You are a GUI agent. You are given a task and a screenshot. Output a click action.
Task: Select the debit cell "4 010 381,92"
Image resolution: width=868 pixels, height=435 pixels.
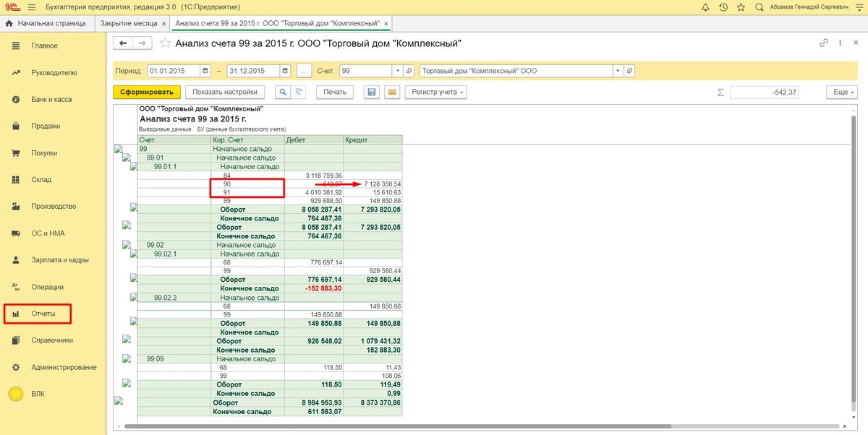pos(314,193)
